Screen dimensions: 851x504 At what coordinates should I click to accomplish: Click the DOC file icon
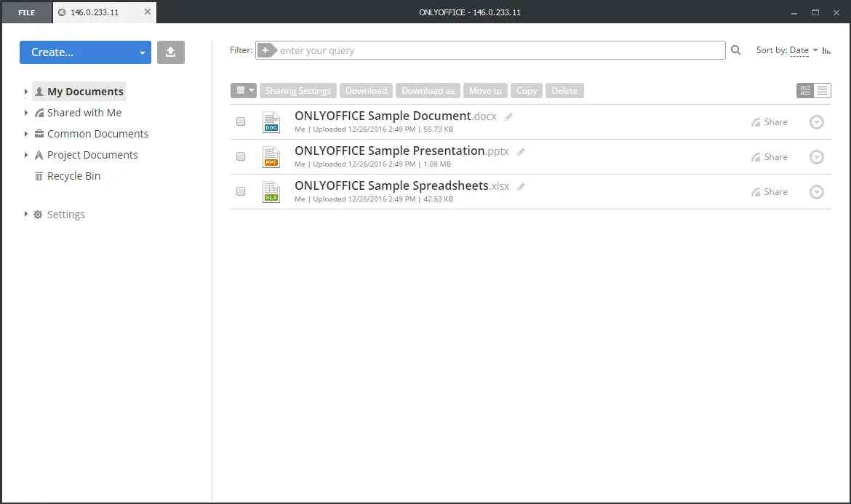point(271,122)
